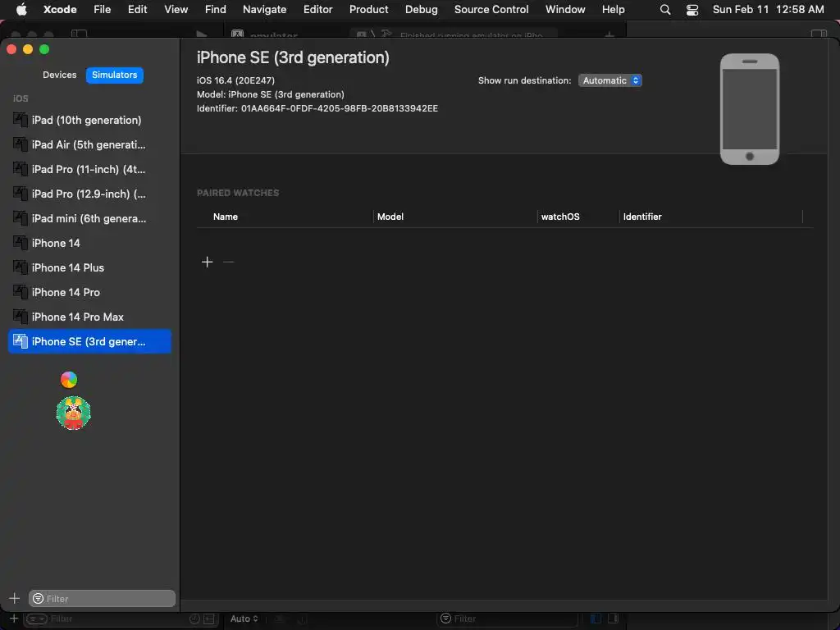
Task: Click the plus tab button in the background Xcode toolbar
Action: point(609,34)
